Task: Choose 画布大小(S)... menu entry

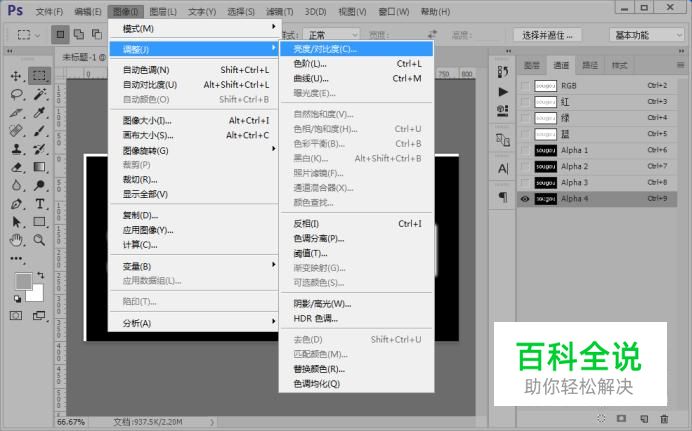Action: click(193, 135)
